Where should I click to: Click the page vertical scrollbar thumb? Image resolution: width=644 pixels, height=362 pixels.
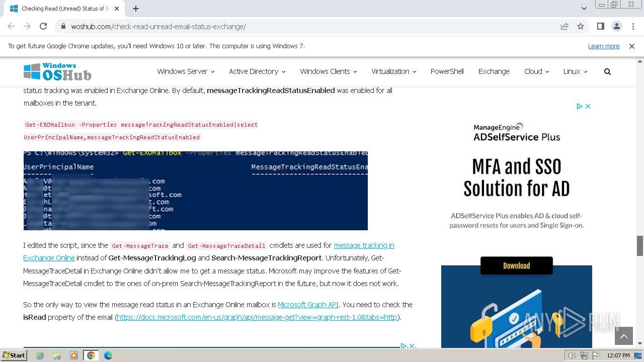(640, 245)
